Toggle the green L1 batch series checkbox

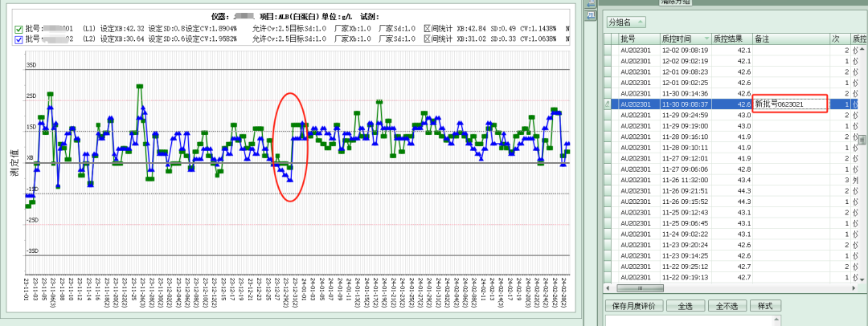pyautogui.click(x=18, y=29)
